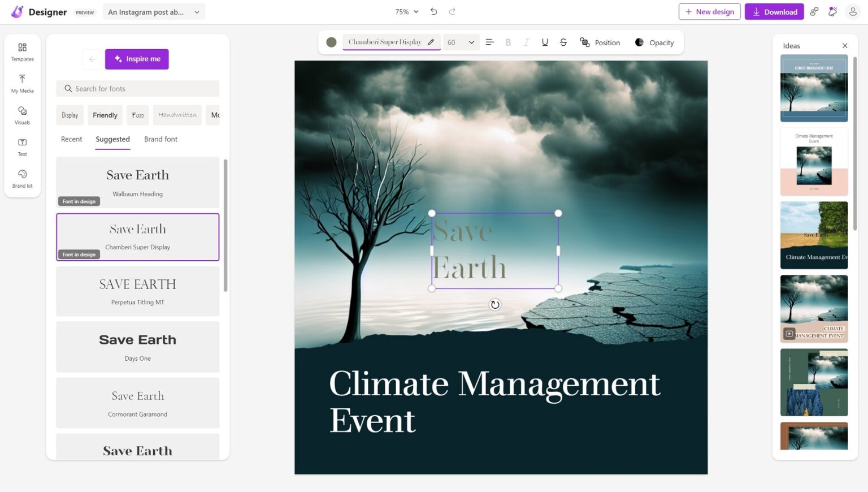
Task: Toggle underline formatting on the text
Action: pos(545,42)
